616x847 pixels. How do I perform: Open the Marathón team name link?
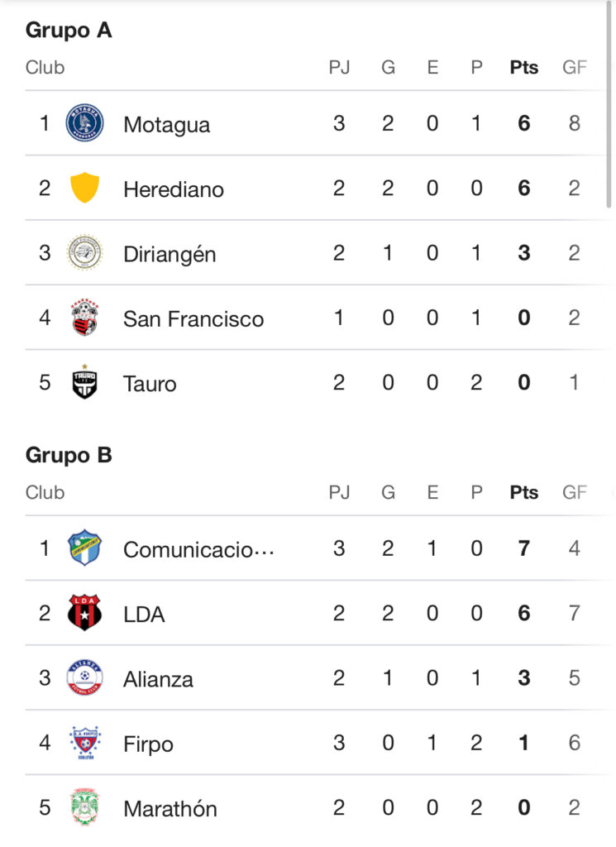(170, 808)
